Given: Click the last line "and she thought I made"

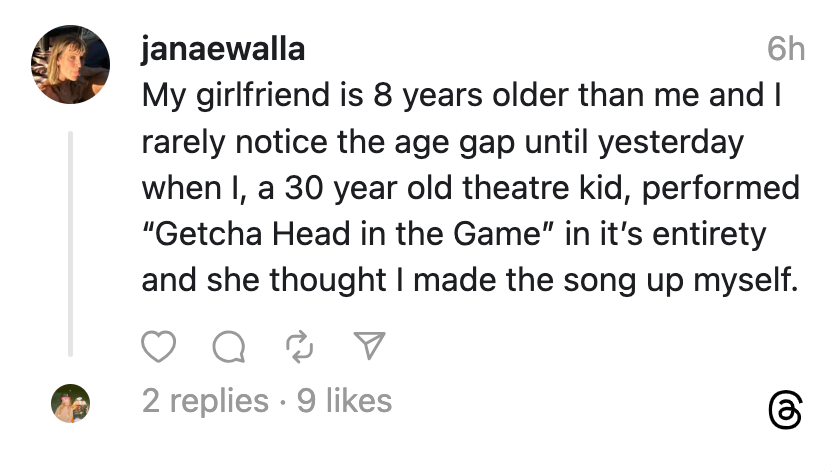Looking at the screenshot, I should tap(468, 281).
